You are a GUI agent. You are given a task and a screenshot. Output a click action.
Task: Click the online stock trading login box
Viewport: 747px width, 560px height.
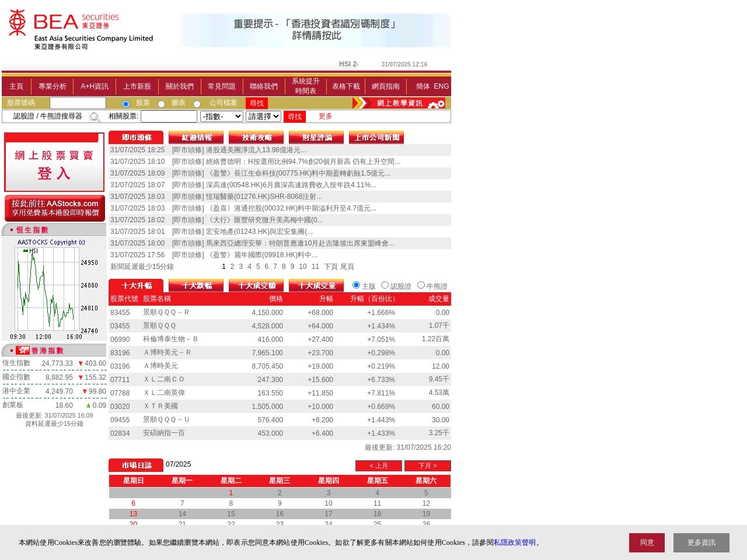(x=54, y=163)
